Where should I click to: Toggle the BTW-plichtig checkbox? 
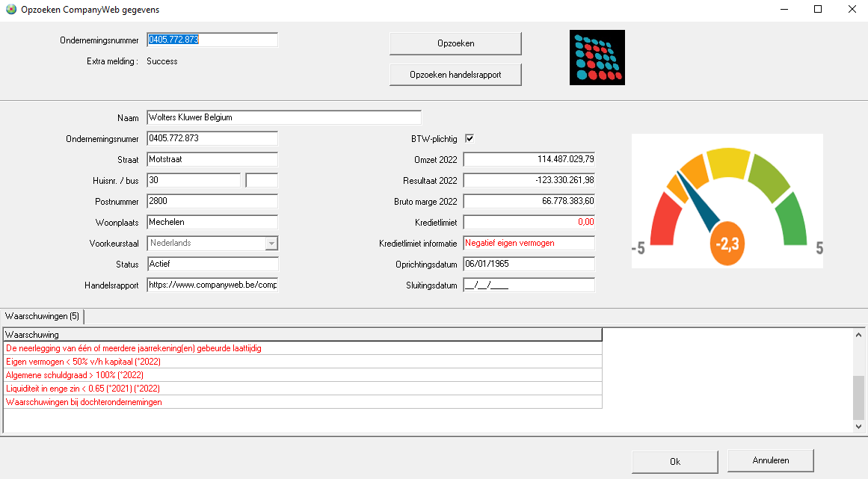[x=470, y=138]
